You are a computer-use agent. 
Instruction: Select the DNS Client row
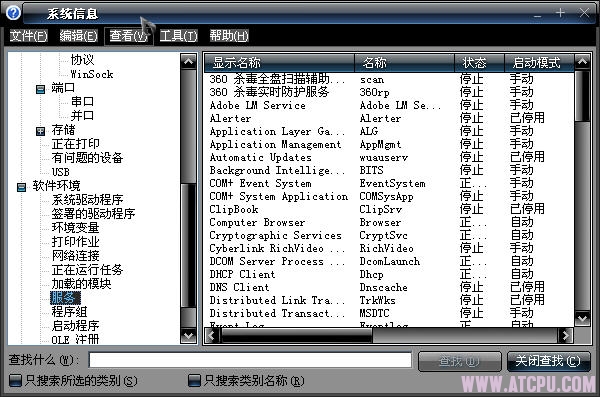tap(389, 287)
